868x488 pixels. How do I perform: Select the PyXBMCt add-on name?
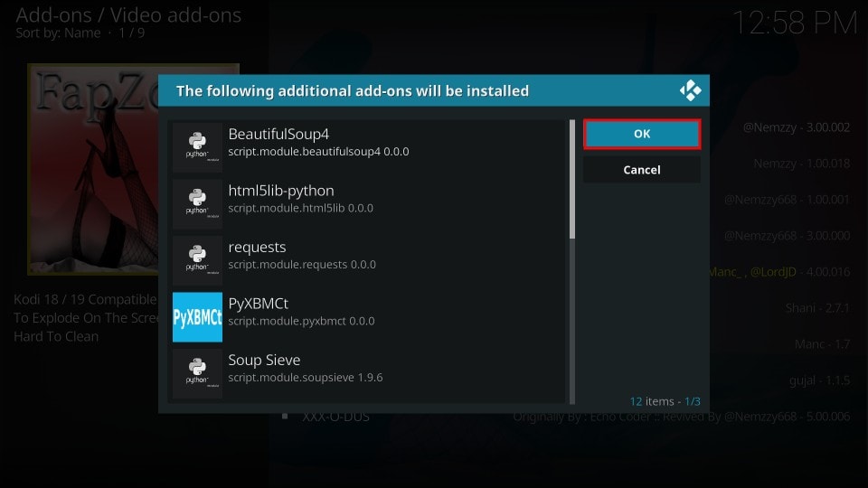[258, 304]
